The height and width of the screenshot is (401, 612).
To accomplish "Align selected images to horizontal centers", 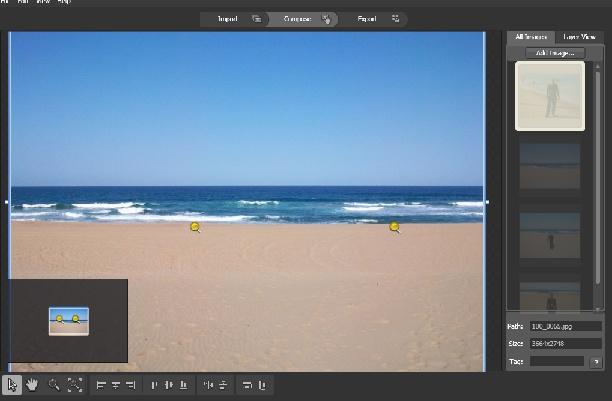I will click(116, 385).
